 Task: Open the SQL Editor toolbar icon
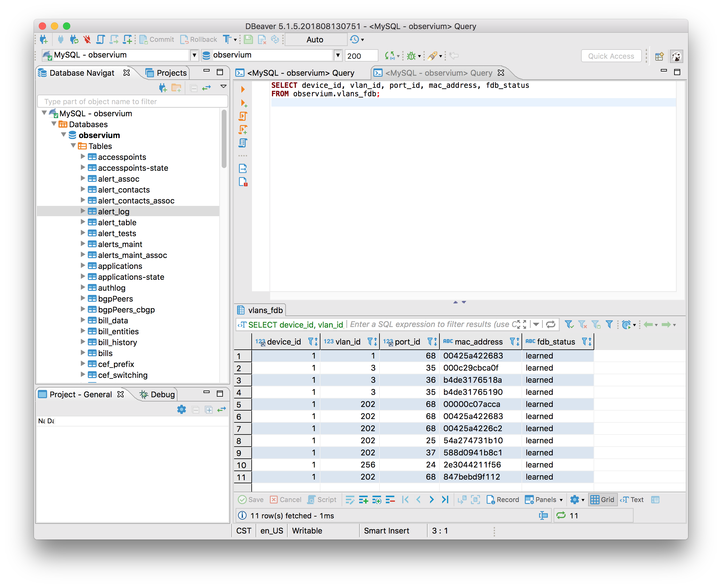pos(100,40)
